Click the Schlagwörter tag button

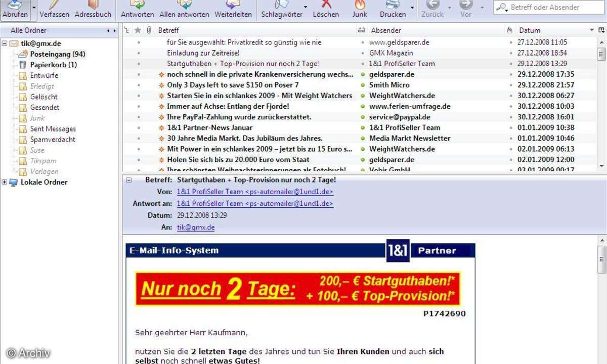pos(282,10)
